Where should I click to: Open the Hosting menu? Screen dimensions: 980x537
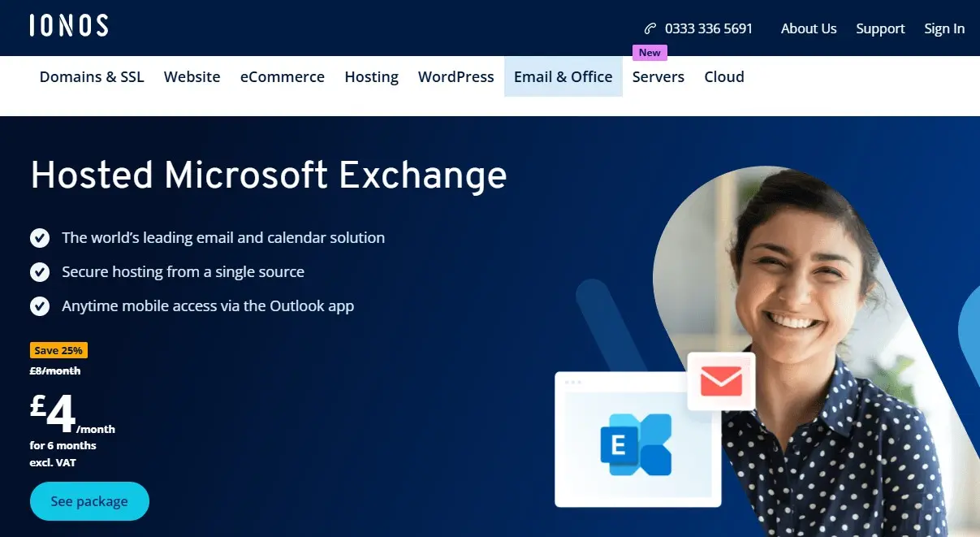(371, 76)
